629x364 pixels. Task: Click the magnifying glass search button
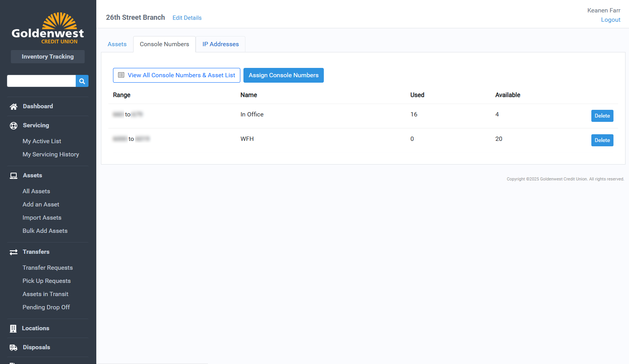pyautogui.click(x=82, y=81)
